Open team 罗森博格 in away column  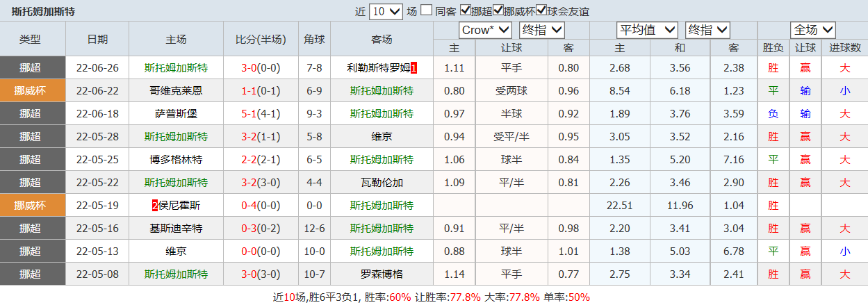382,274
